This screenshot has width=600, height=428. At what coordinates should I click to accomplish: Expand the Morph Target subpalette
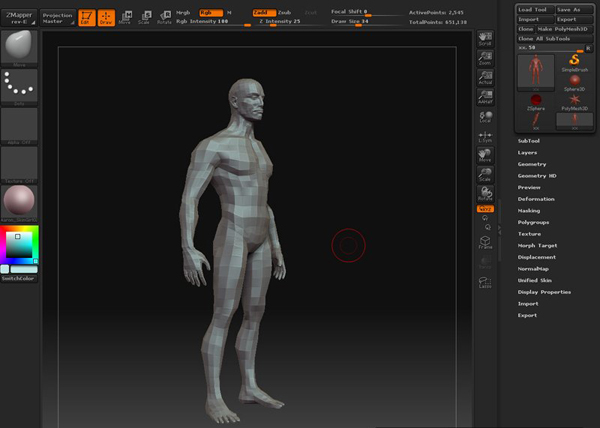tap(537, 246)
